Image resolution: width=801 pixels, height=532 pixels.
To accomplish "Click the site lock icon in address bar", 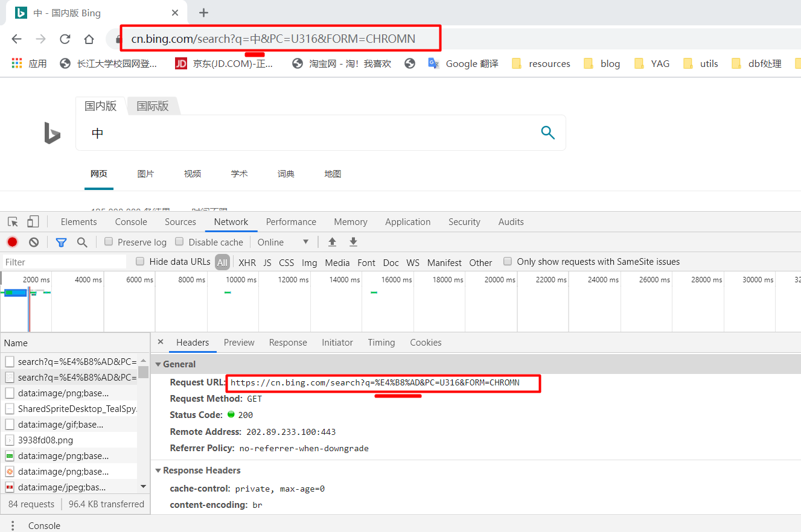I will [118, 39].
